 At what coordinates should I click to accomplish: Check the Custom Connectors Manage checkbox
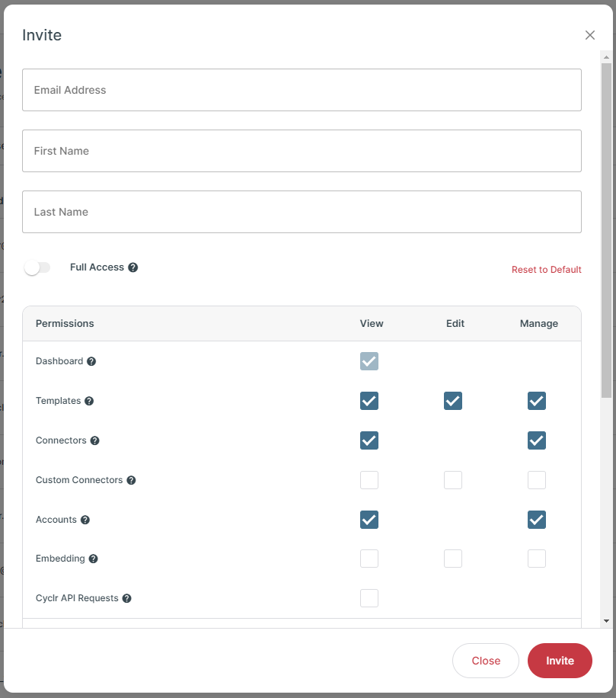pos(536,480)
